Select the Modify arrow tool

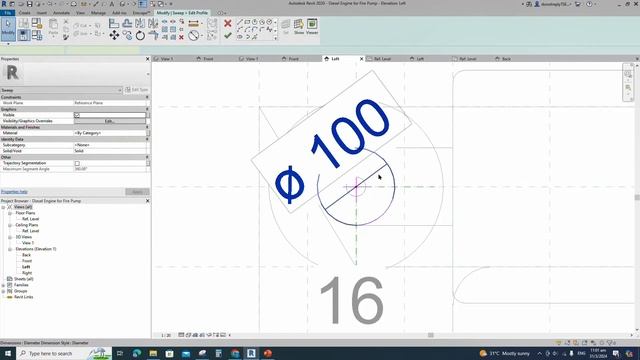(8, 29)
